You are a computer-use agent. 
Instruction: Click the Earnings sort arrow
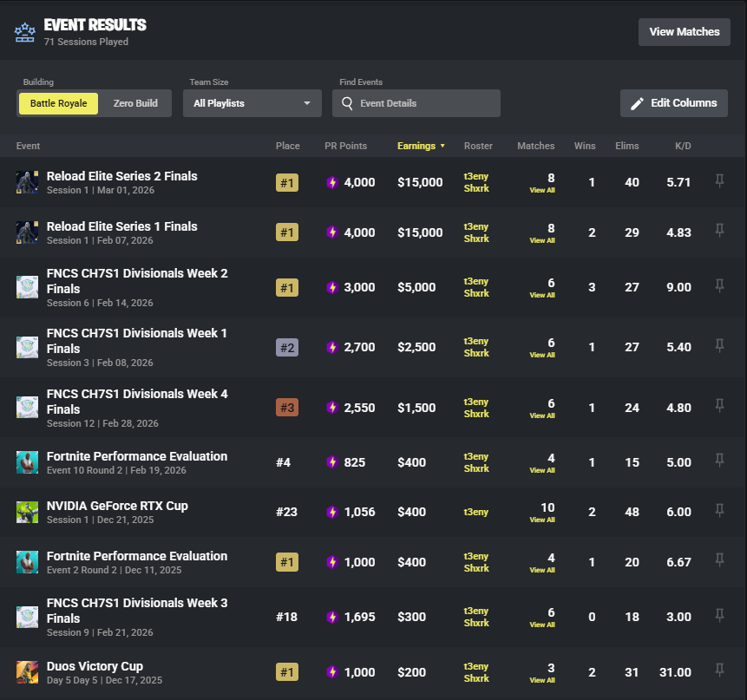click(x=442, y=146)
